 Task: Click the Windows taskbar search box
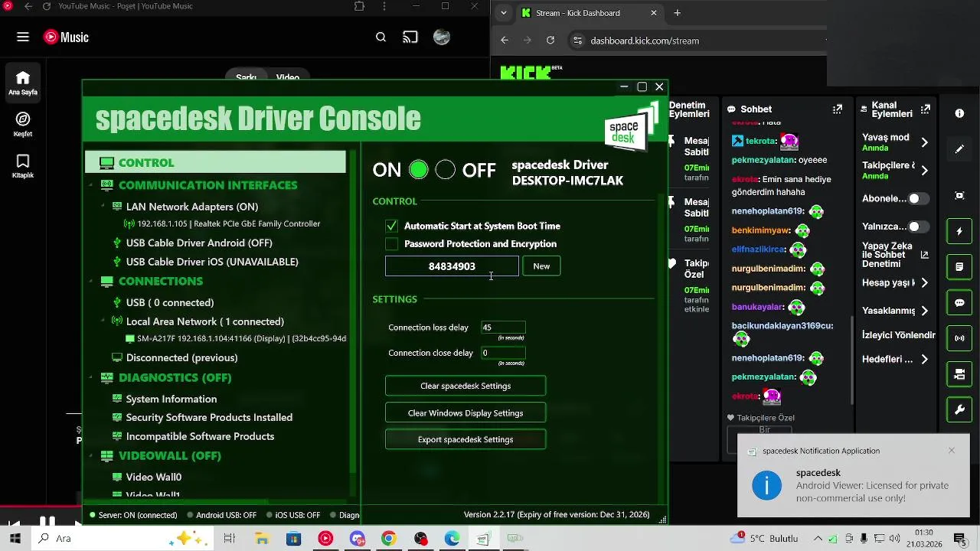[121, 539]
